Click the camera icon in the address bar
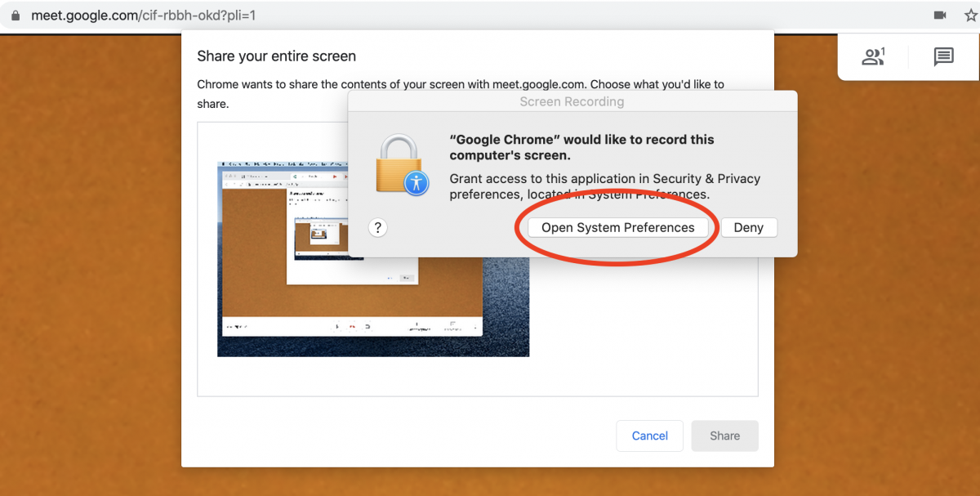The height and width of the screenshot is (496, 980). coord(940,15)
